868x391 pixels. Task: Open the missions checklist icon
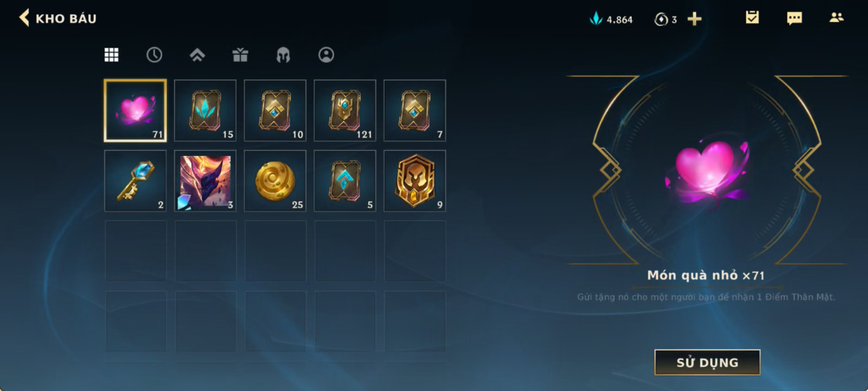pyautogui.click(x=752, y=18)
